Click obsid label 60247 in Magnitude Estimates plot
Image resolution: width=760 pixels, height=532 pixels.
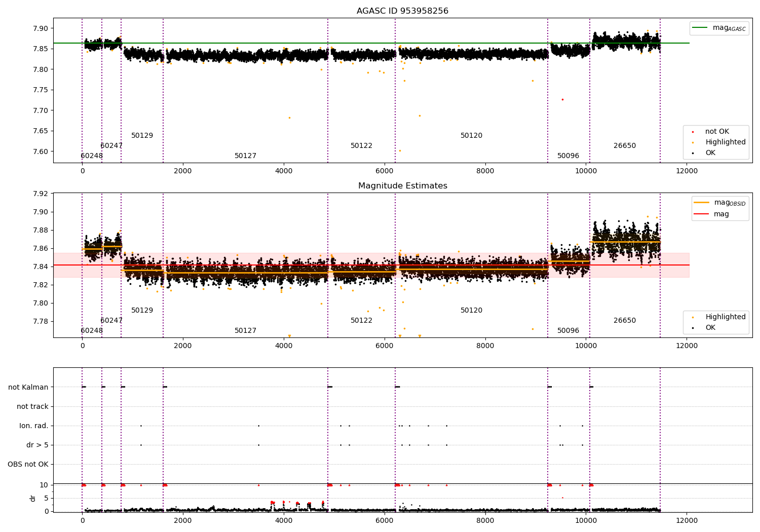pos(111,321)
